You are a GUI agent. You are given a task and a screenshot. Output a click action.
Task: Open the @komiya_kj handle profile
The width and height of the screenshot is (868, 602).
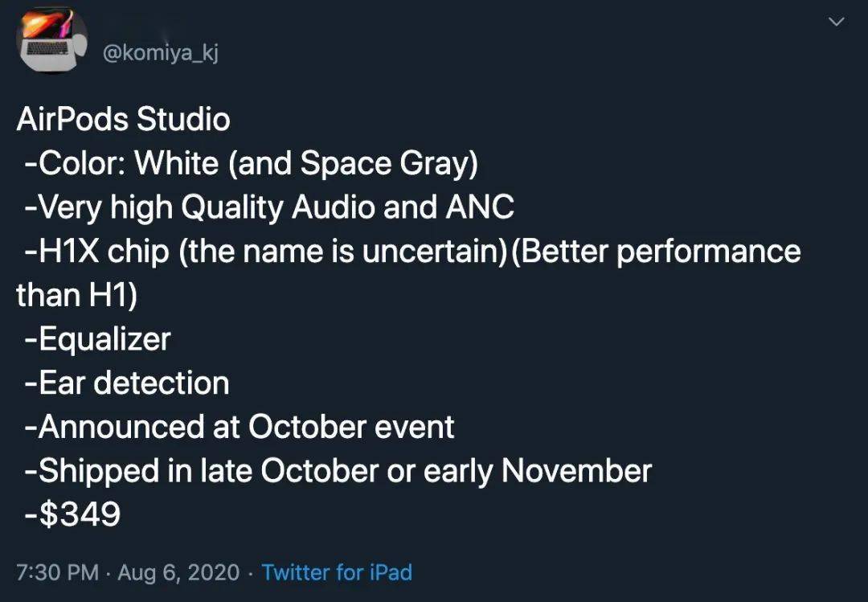tap(161, 53)
